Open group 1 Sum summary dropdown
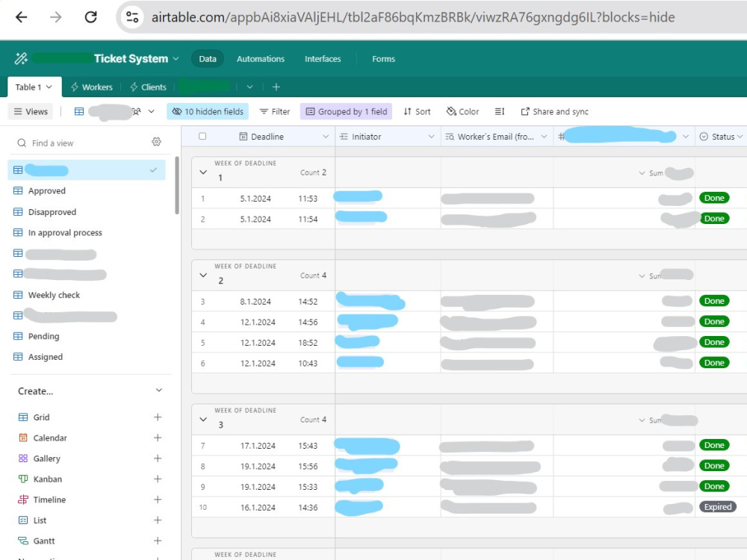This screenshot has width=747, height=560. 641,173
